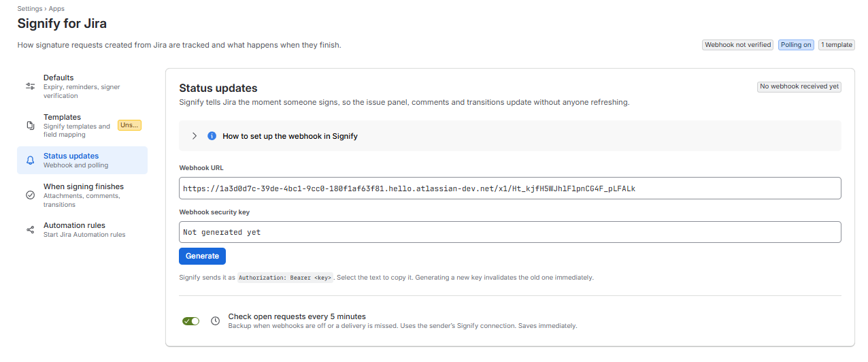Click the Automation rules share icon
868x362 pixels.
(x=30, y=230)
